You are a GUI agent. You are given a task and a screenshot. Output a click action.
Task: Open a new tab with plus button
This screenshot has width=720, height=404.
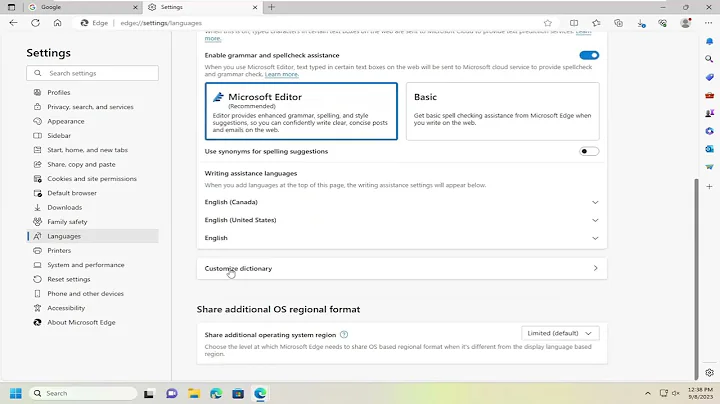pyautogui.click(x=271, y=7)
